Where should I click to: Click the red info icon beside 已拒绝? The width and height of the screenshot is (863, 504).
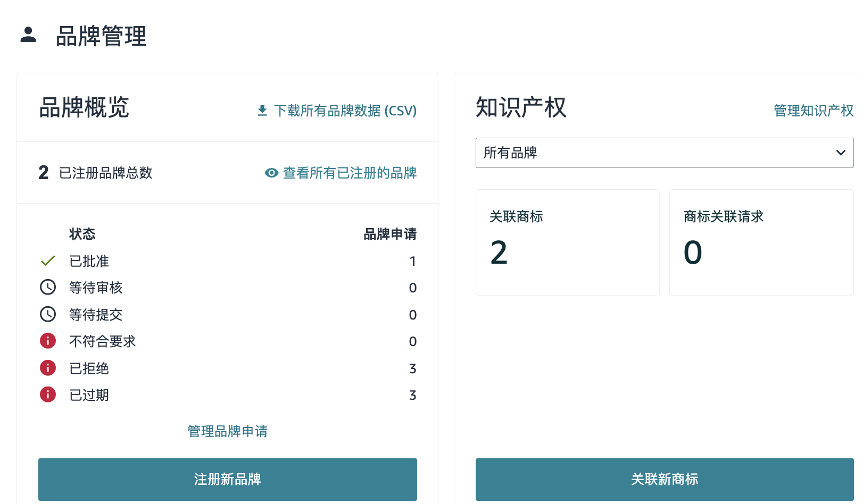48,368
